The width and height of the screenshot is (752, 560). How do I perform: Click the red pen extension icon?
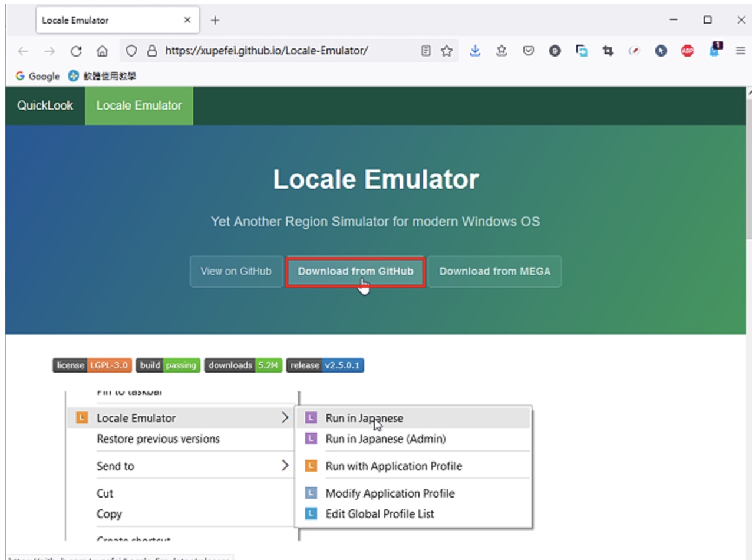point(634,51)
